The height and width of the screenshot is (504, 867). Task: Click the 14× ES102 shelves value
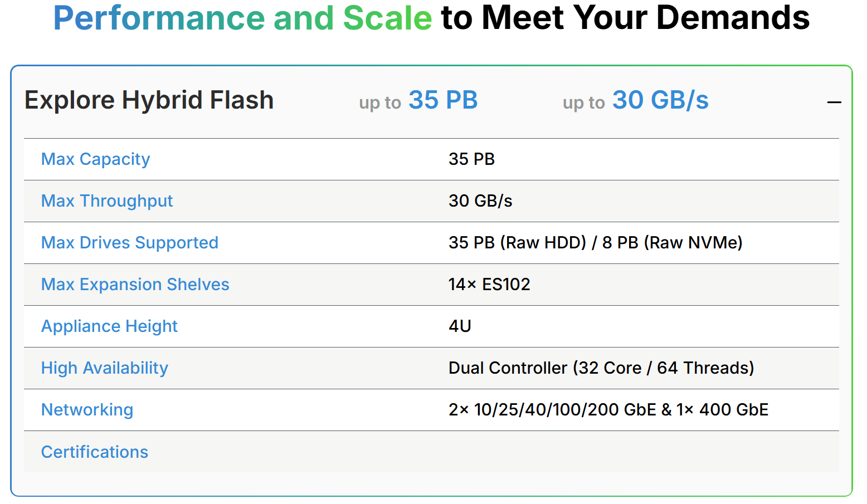tap(489, 285)
